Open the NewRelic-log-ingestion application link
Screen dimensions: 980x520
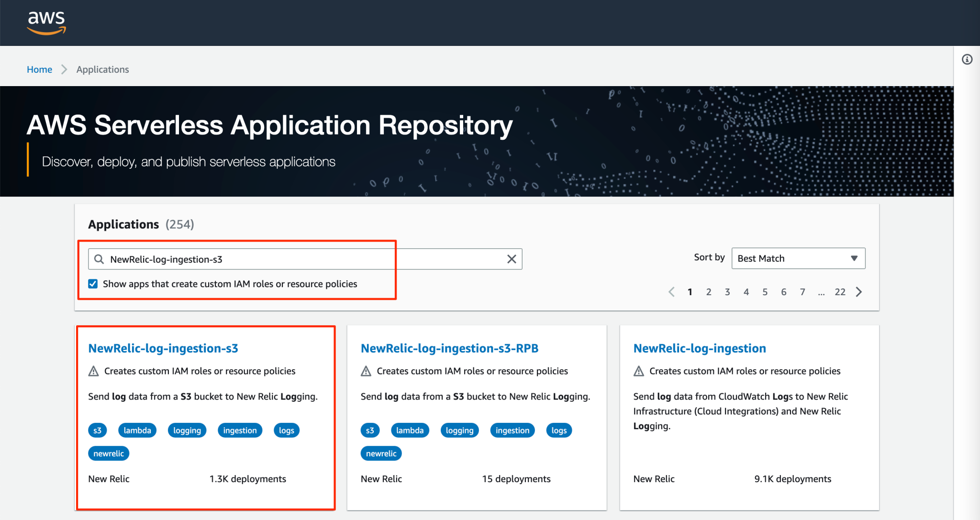699,348
